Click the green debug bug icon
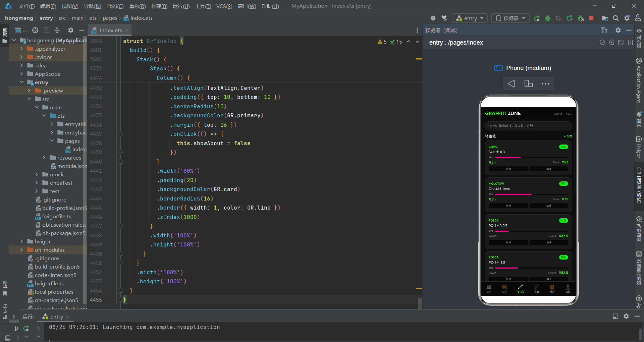This screenshot has width=644, height=342. [x=547, y=18]
